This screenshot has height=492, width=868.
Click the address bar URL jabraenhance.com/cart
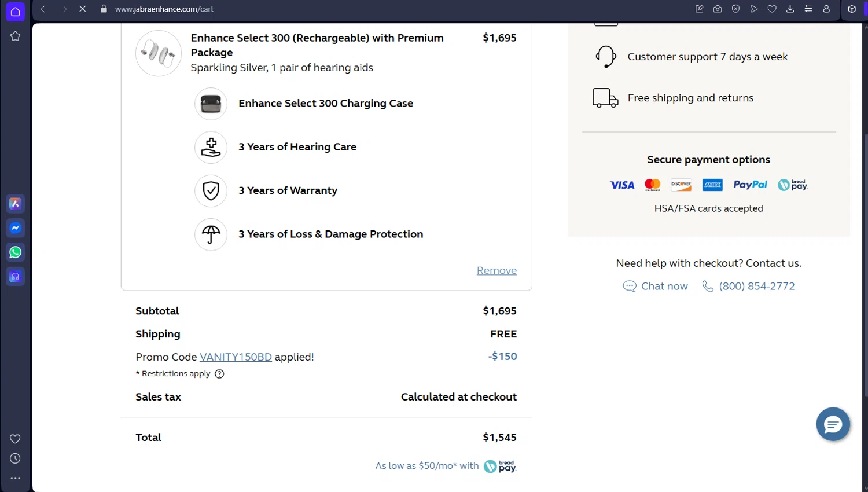click(164, 9)
